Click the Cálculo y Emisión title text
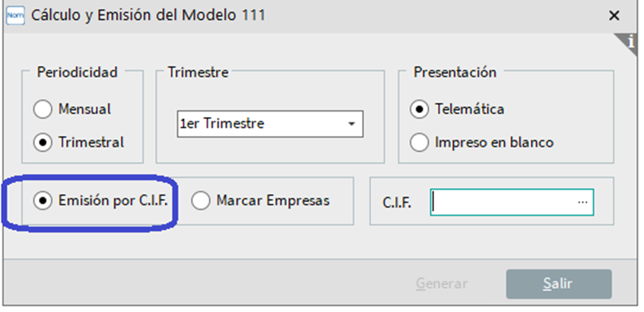644x312 pixels. 148,16
